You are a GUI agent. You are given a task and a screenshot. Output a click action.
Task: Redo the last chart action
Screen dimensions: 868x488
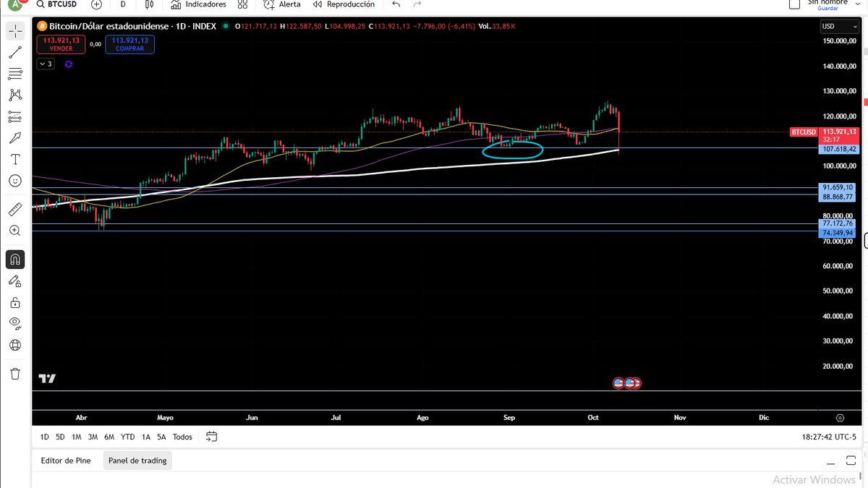click(x=417, y=4)
